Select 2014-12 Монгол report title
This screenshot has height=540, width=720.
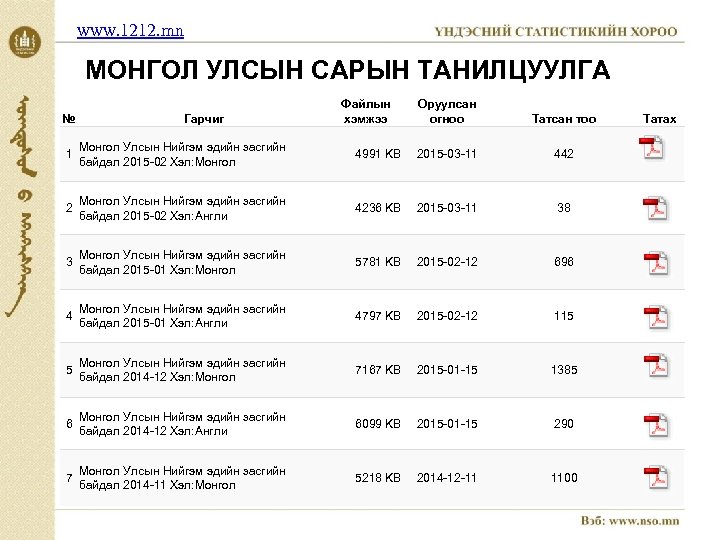182,370
